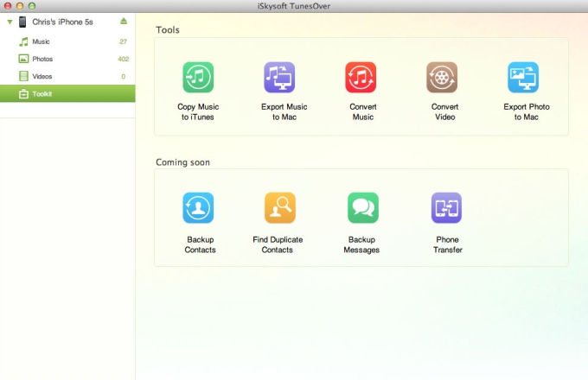Click the 'Coming soon' section heading
Viewport: 588px width, 380px height.
point(182,162)
